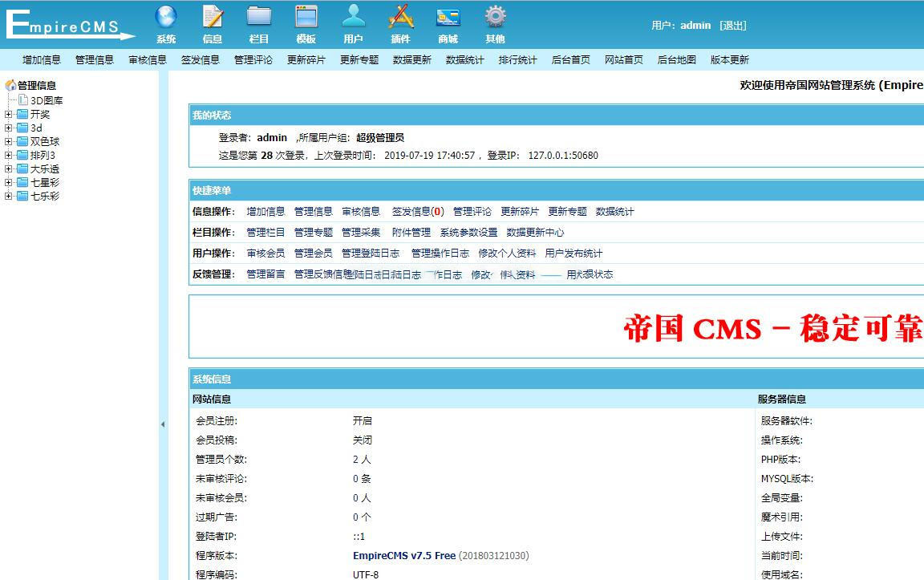Go to 网站首页 in the navigation bar

[x=623, y=59]
